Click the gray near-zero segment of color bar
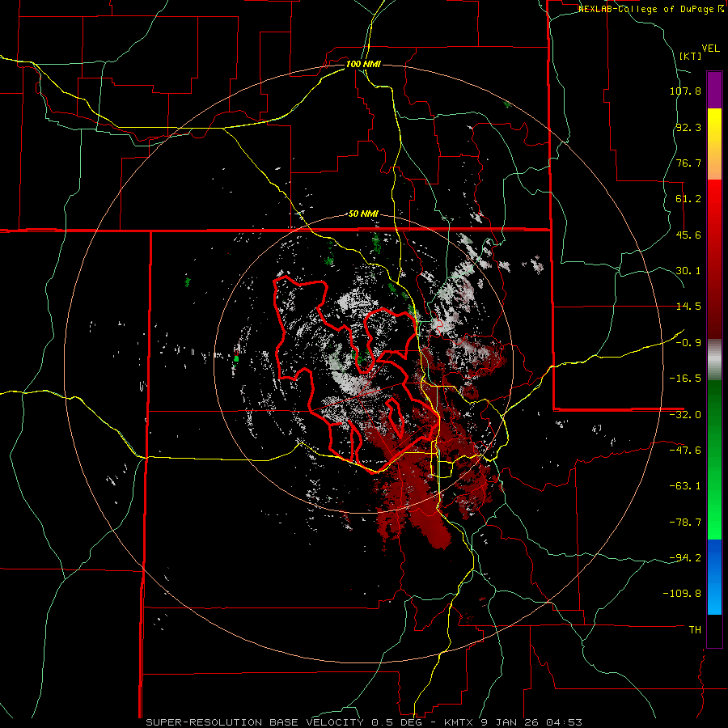The image size is (728, 728). [x=714, y=359]
